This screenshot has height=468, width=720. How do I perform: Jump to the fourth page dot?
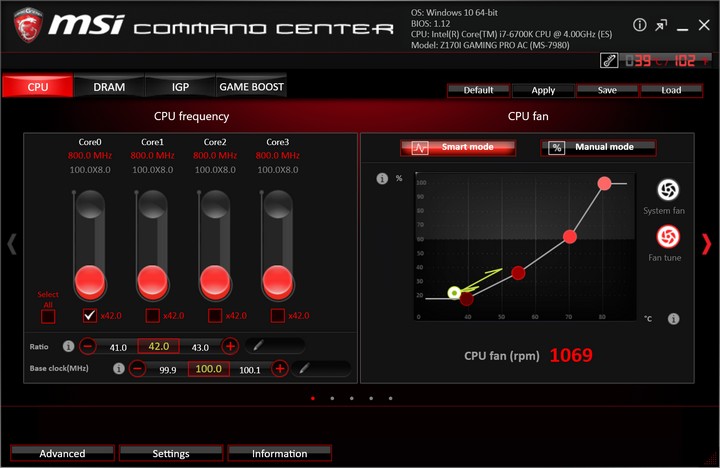(x=371, y=398)
